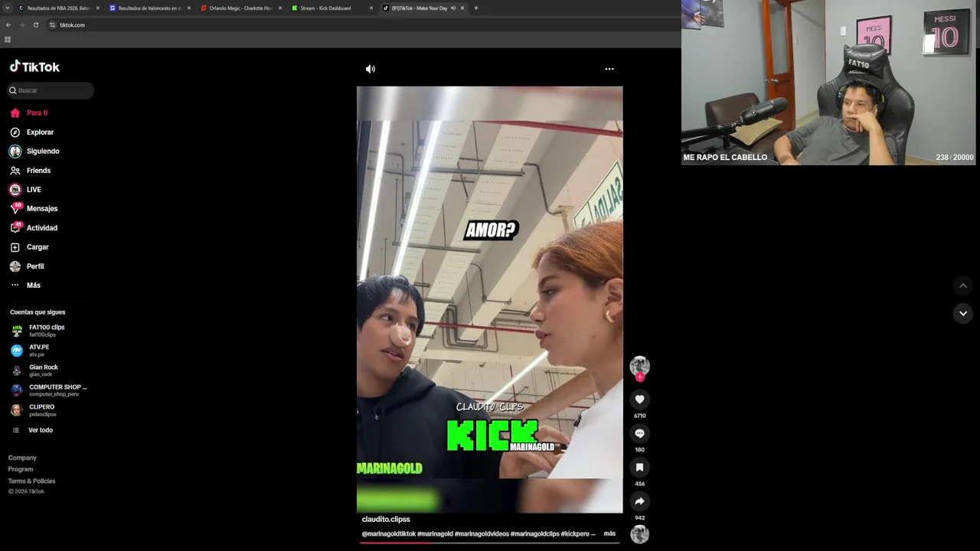The image size is (980, 551).
Task: Open the LIVE section
Action: 25,190
